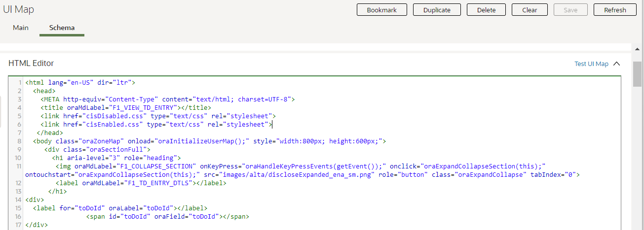
Task: Click the closing h1 tag line
Action: coord(57,191)
